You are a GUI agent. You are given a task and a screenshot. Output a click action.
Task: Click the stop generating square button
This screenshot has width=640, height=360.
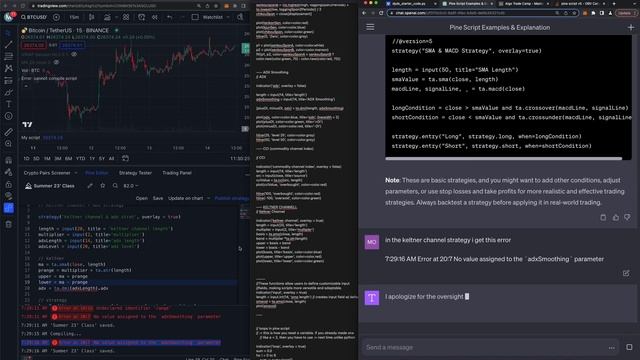pos(629,347)
